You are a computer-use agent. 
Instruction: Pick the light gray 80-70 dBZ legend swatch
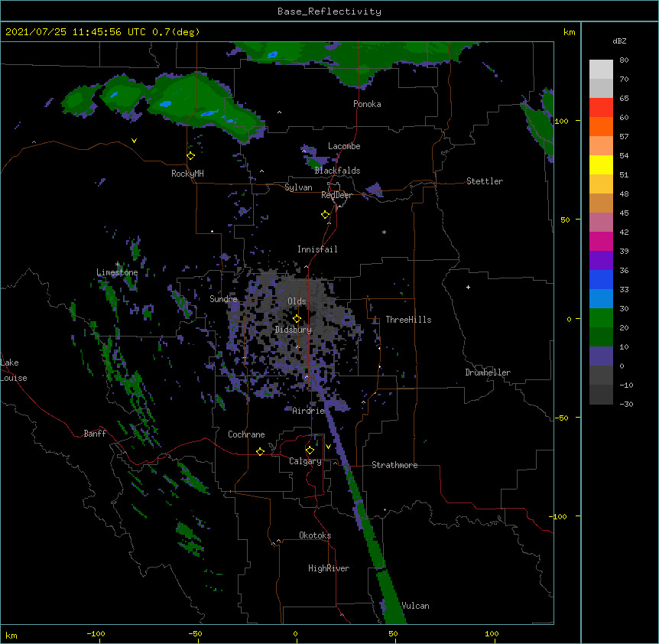(x=601, y=70)
